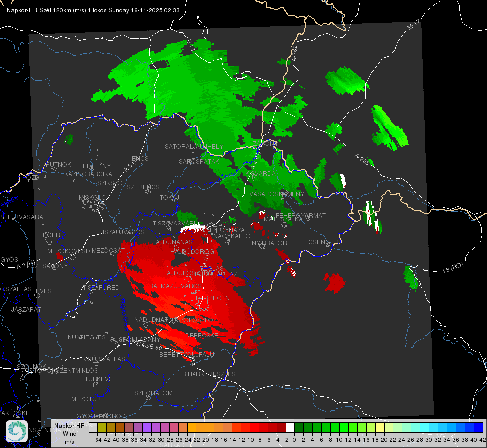This screenshot has width=487, height=448.
Task: Click the pale yellow swatch above 18 in the legend
Action: pos(380,427)
